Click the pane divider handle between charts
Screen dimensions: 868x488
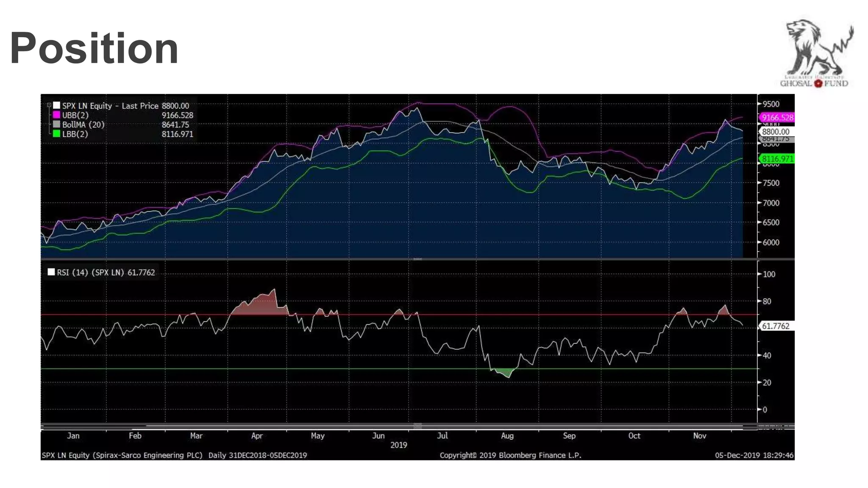(417, 259)
